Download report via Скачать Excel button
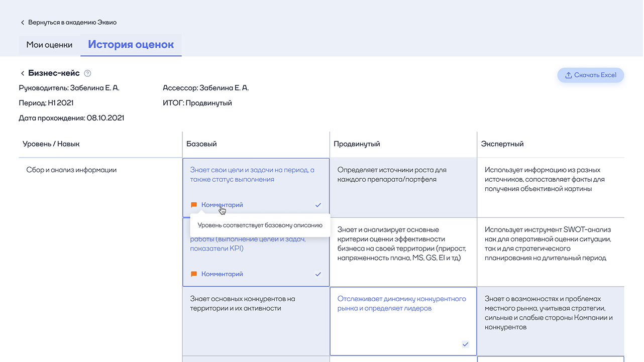This screenshot has height=362, width=644. coord(590,75)
